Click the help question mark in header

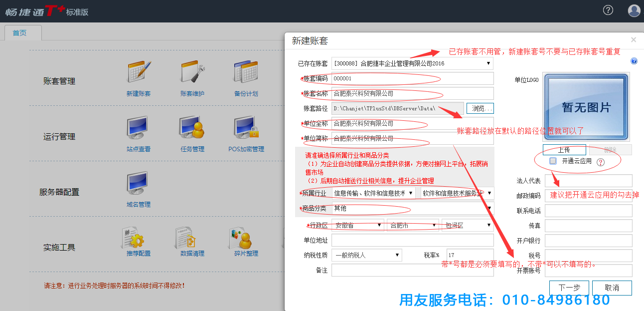coord(608,10)
